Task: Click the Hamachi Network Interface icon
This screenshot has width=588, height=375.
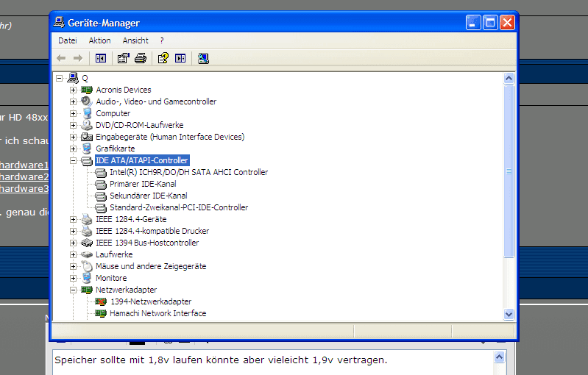Action: tap(101, 313)
